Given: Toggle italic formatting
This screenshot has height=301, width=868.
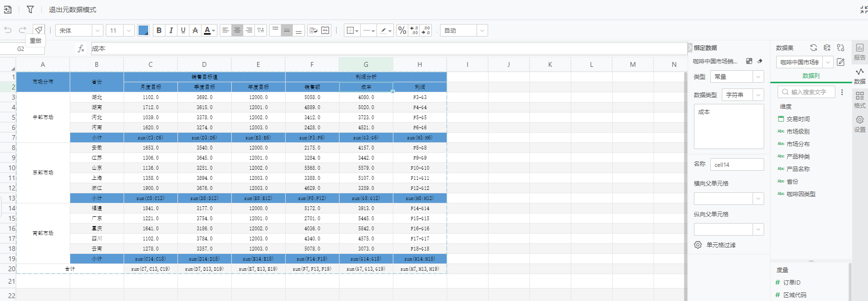Looking at the screenshot, I should [171, 30].
